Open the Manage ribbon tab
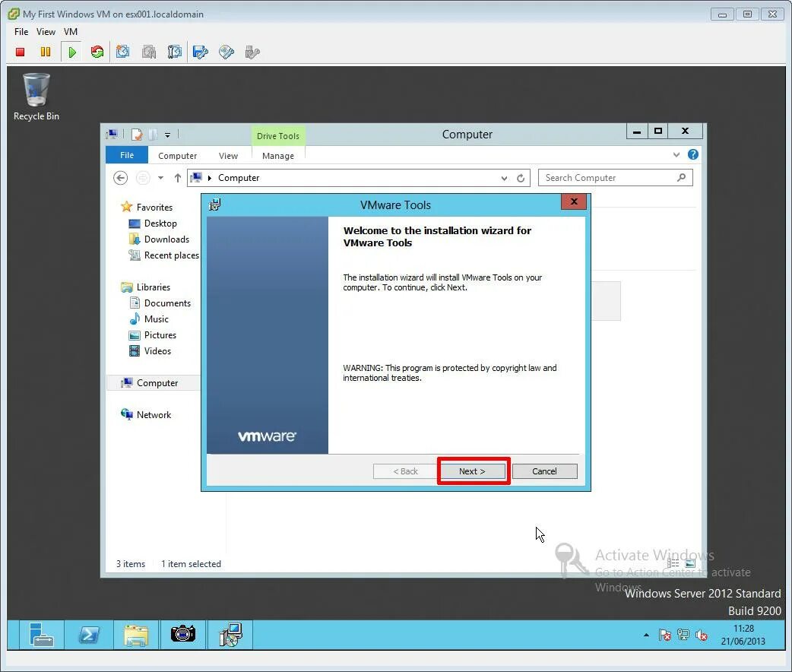 [x=277, y=156]
